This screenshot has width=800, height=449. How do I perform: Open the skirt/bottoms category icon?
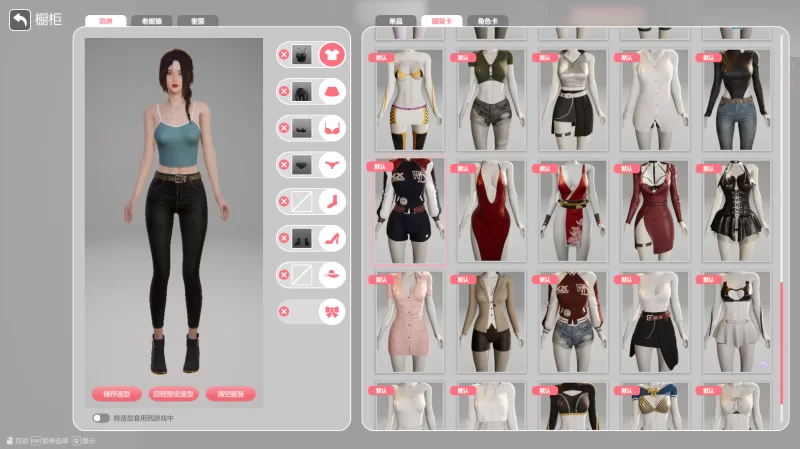click(332, 91)
